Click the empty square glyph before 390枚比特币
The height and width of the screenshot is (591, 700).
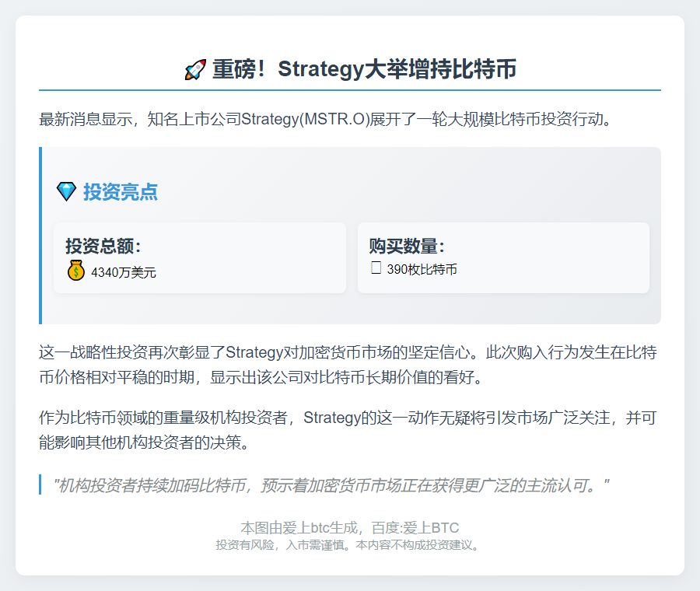click(x=376, y=269)
